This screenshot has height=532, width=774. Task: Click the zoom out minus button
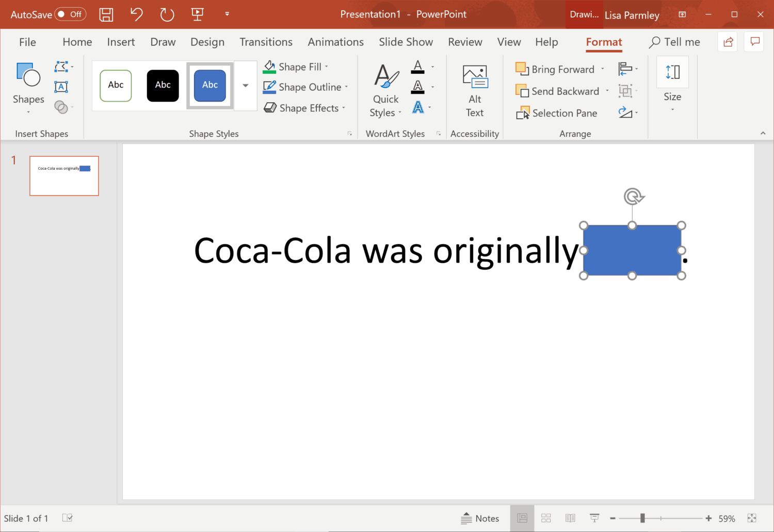[x=613, y=518]
